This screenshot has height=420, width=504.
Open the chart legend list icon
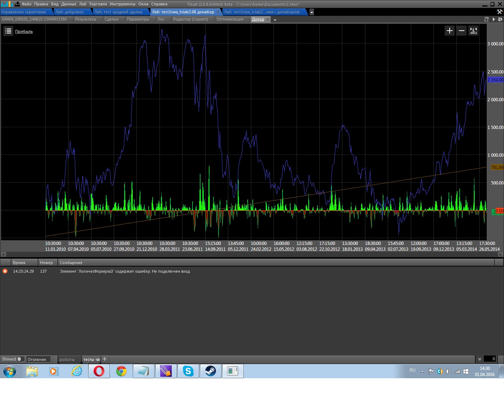pos(8,31)
